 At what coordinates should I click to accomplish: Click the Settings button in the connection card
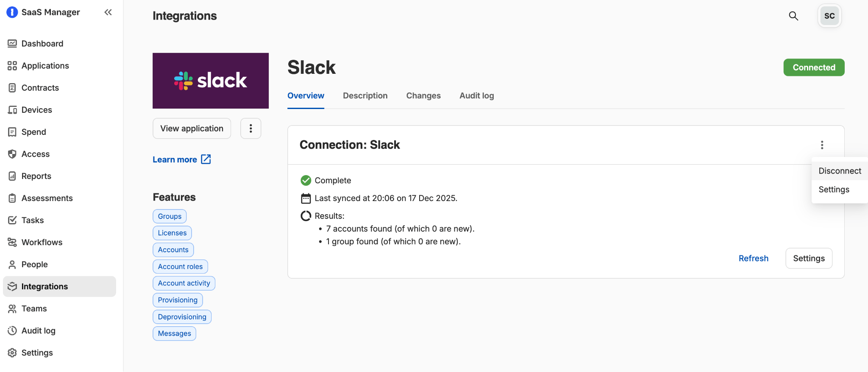pos(809,258)
